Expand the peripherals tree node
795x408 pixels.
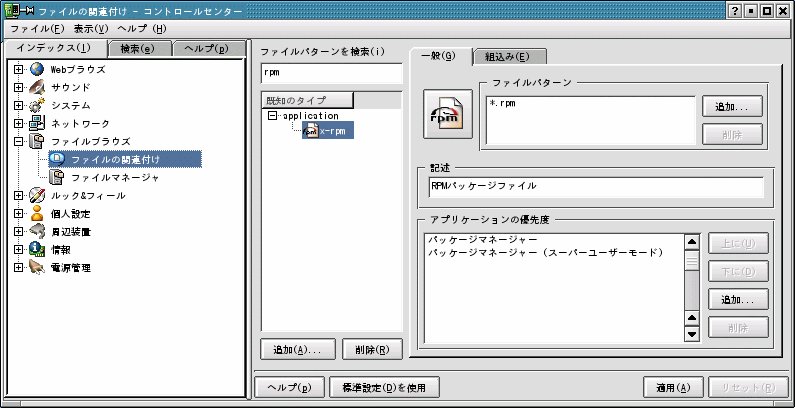click(x=19, y=232)
